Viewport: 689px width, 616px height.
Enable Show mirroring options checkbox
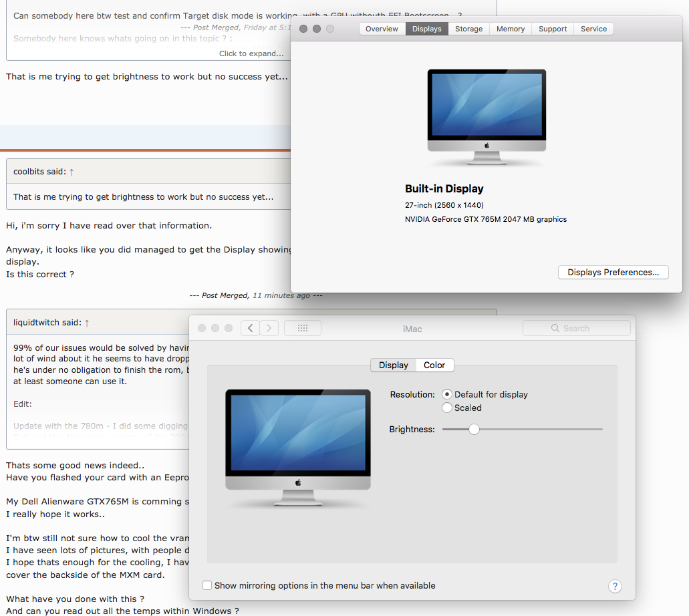pos(207,585)
